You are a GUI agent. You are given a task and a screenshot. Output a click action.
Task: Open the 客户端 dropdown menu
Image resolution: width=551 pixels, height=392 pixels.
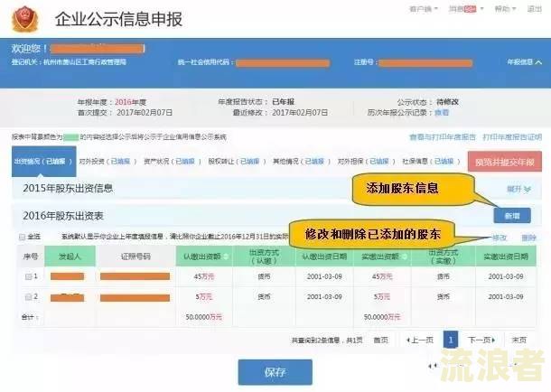[x=424, y=9]
